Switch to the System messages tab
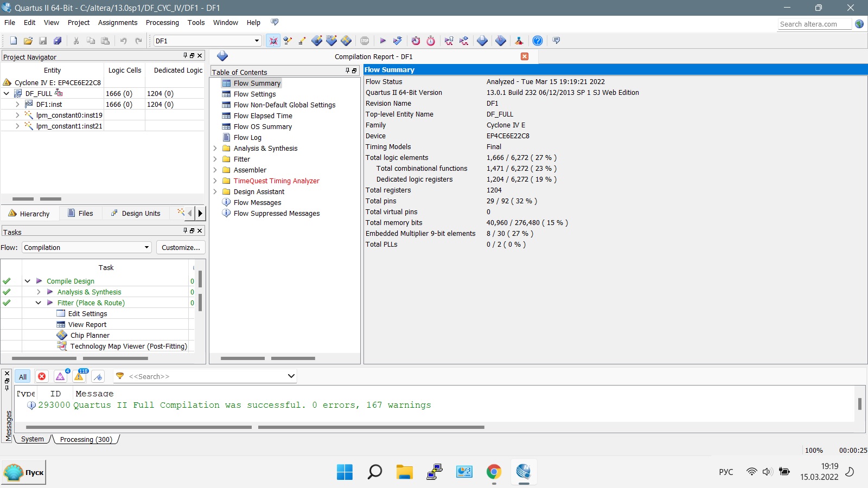 coord(33,439)
